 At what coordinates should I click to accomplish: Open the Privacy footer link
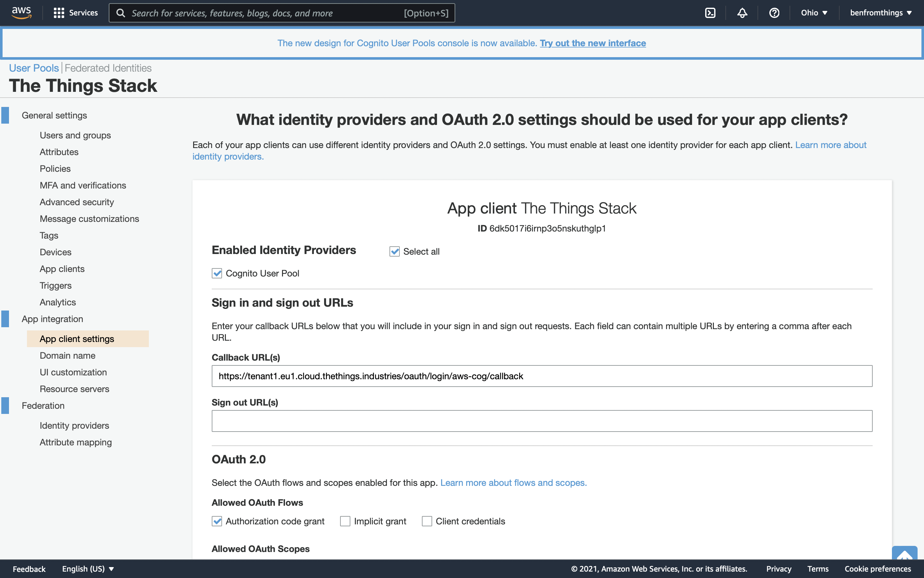[779, 569]
